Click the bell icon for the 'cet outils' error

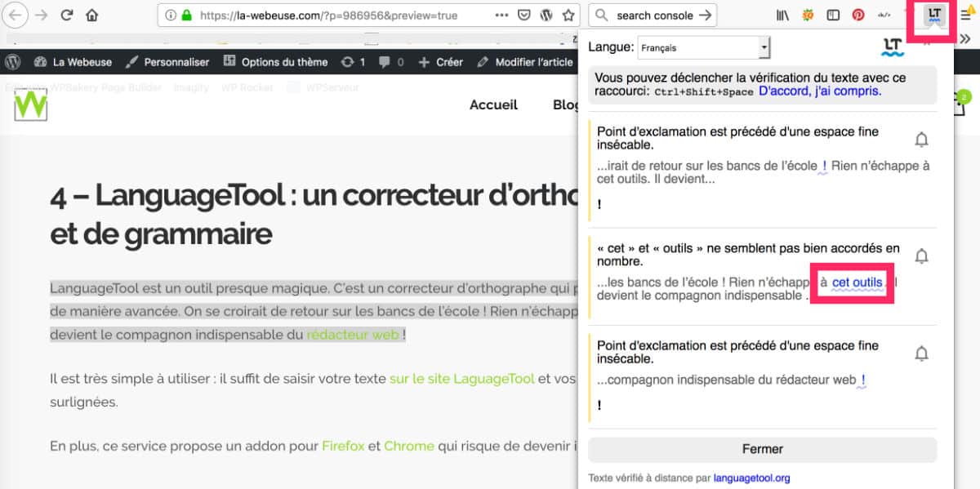(x=921, y=256)
